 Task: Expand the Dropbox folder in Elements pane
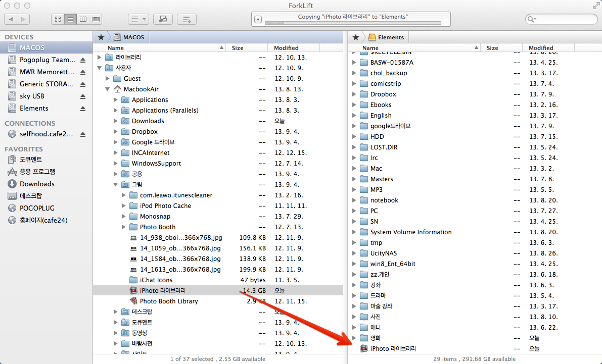coord(354,94)
